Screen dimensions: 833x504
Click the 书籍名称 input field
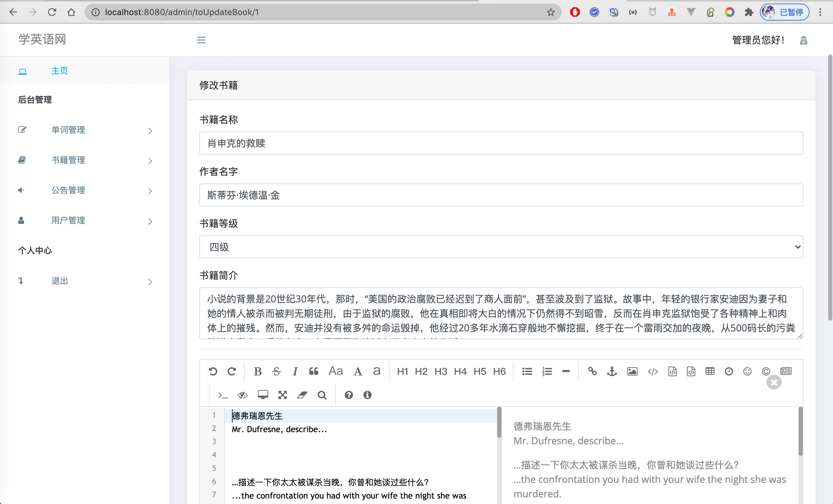(x=501, y=143)
